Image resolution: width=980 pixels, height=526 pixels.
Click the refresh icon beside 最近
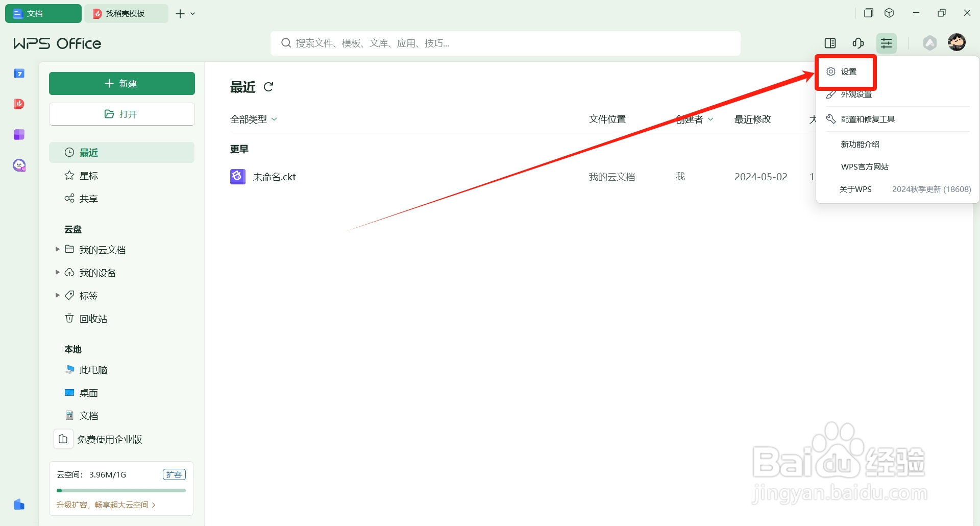[269, 87]
